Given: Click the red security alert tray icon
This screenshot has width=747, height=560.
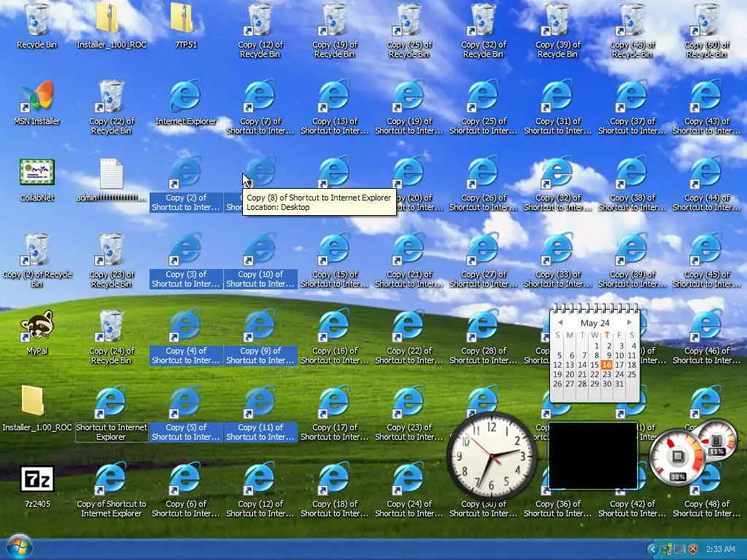Looking at the screenshot, I should tap(693, 549).
